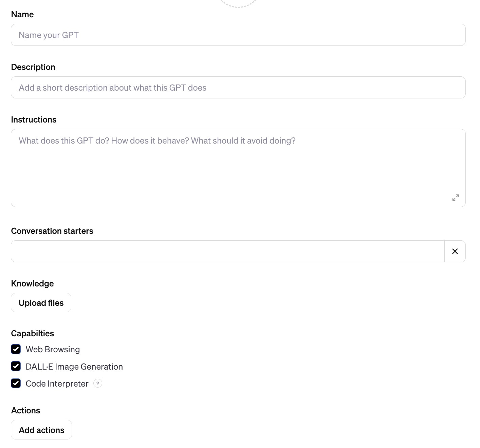Remove the empty conversation starter

pos(455,251)
